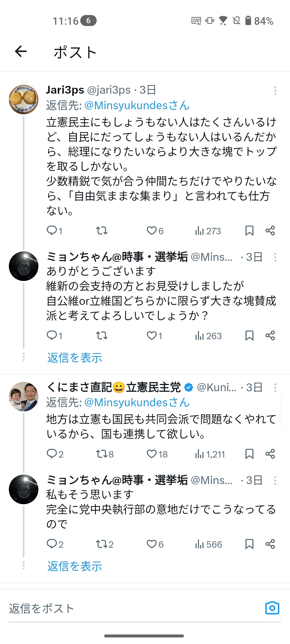Repost くにまさ直記's post with 8 reposts
Screen dimensions: 290x644
point(102,454)
